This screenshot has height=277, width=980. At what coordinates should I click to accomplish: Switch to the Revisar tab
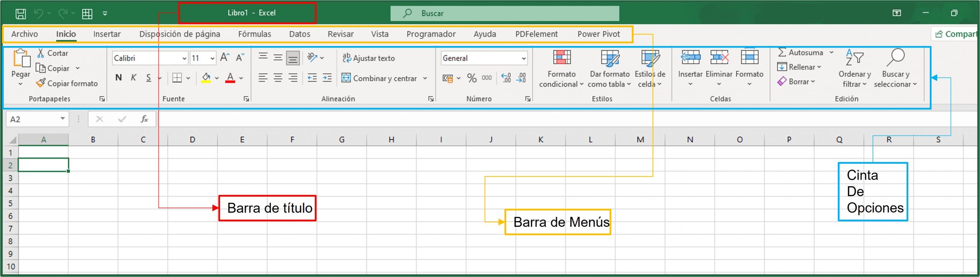[x=341, y=34]
